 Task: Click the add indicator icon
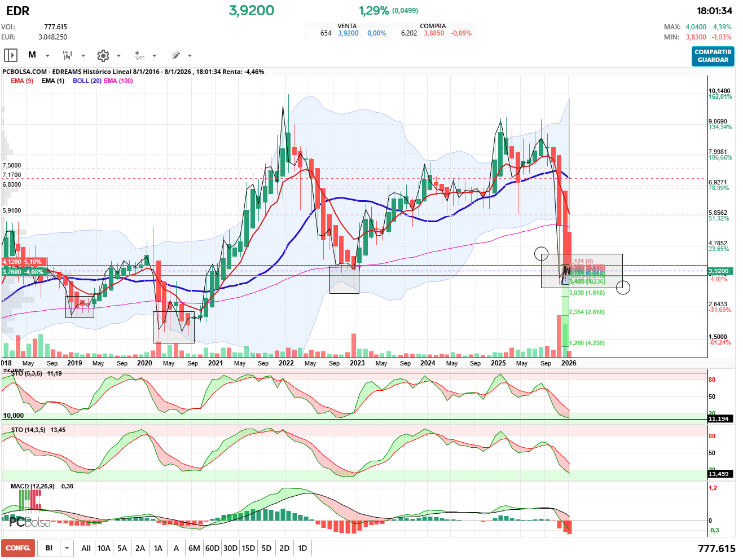139,55
